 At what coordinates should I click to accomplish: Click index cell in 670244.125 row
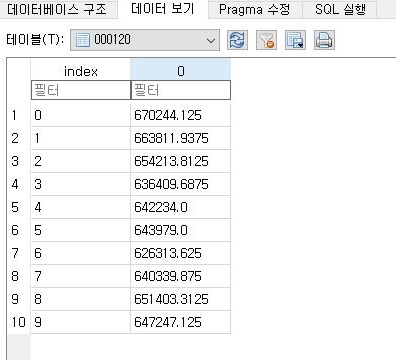pos(81,115)
